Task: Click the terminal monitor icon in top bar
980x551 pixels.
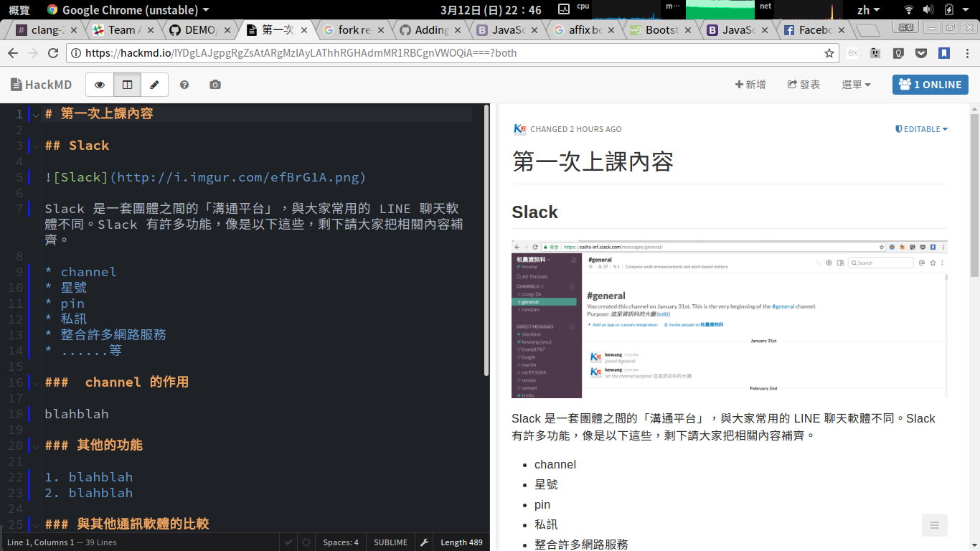Action: tap(563, 9)
